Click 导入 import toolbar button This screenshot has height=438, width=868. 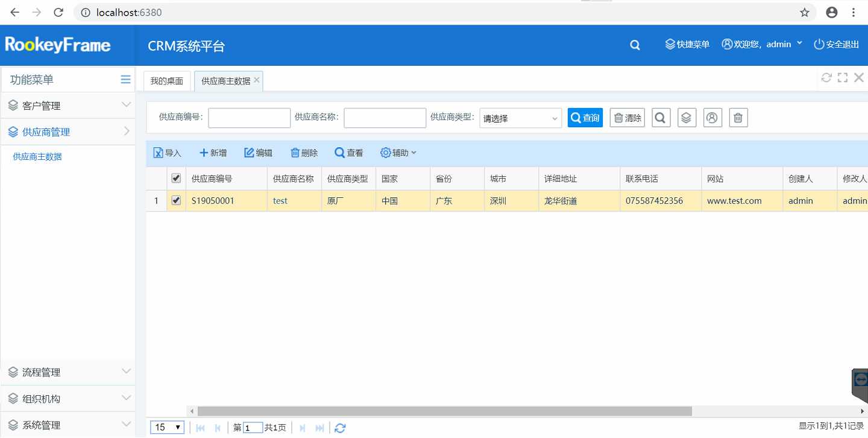click(167, 153)
